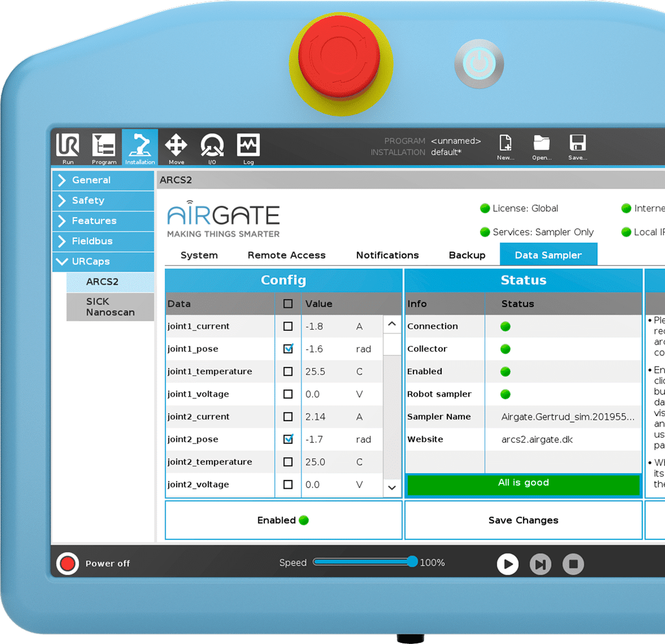Enable the joint2_temperature checkbox
This screenshot has height=644, width=665.
(288, 462)
